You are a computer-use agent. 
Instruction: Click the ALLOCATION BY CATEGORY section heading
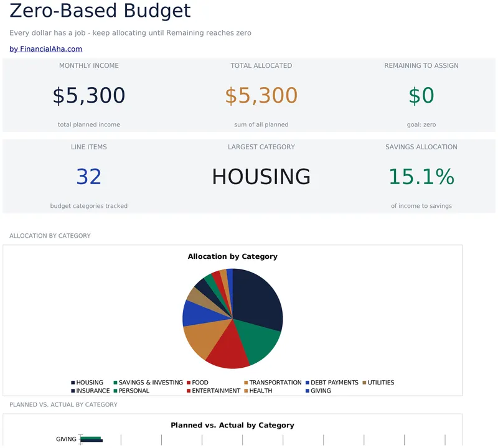click(x=50, y=236)
